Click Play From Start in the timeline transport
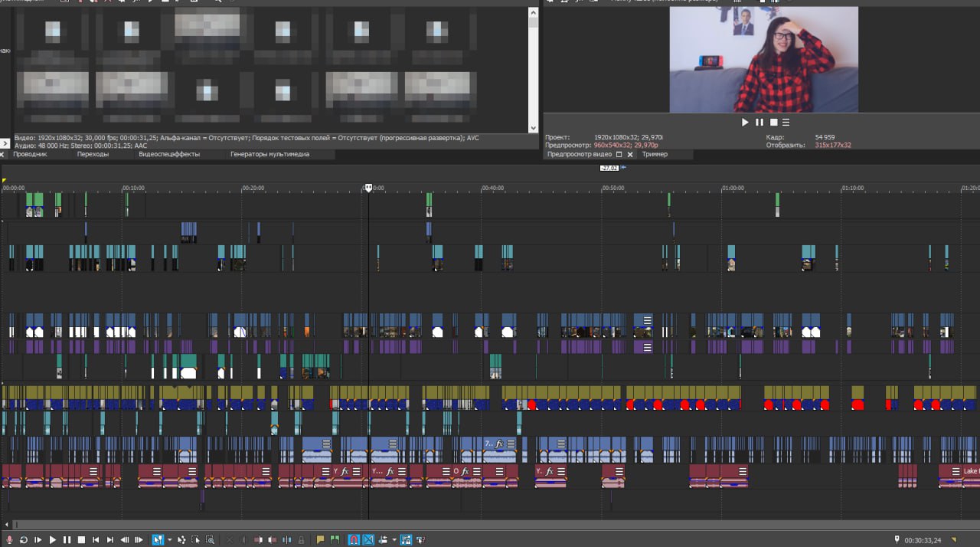Screen dimensions: 980x547 click(38, 539)
